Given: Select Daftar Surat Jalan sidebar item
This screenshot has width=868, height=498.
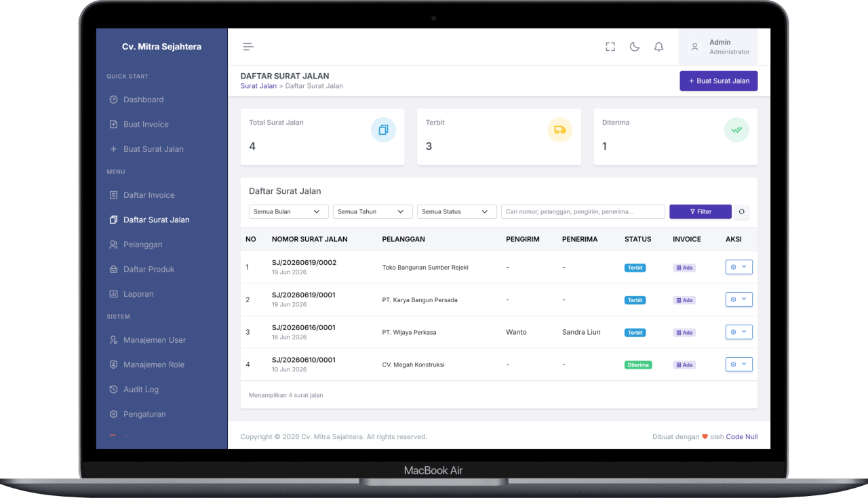Looking at the screenshot, I should pyautogui.click(x=156, y=220).
